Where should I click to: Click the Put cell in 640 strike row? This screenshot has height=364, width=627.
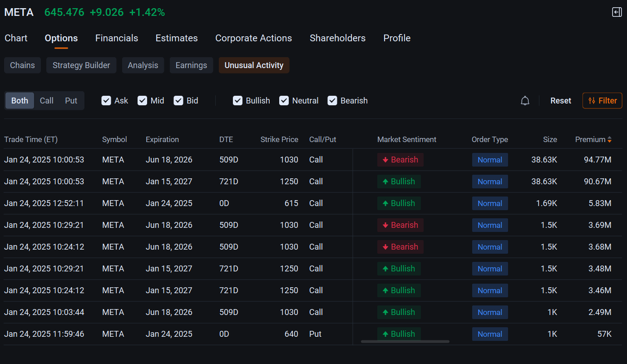point(315,334)
